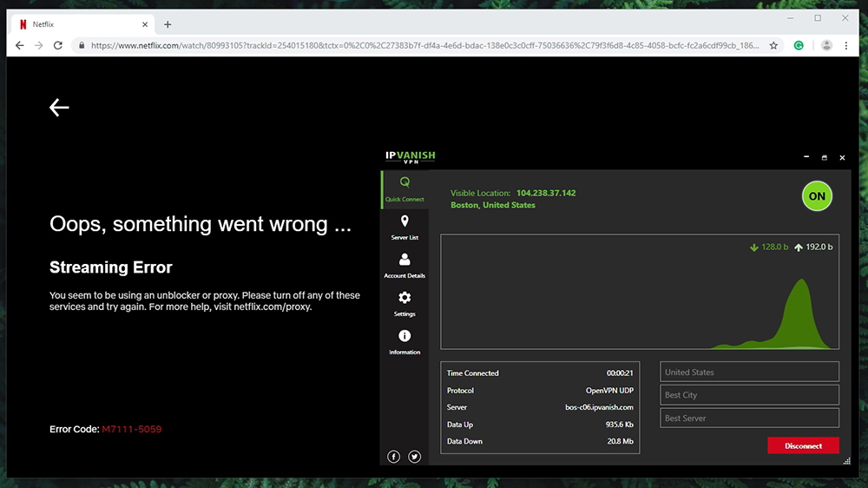The width and height of the screenshot is (868, 488).
Task: Open the Chrome profile avatar
Action: (x=826, y=45)
